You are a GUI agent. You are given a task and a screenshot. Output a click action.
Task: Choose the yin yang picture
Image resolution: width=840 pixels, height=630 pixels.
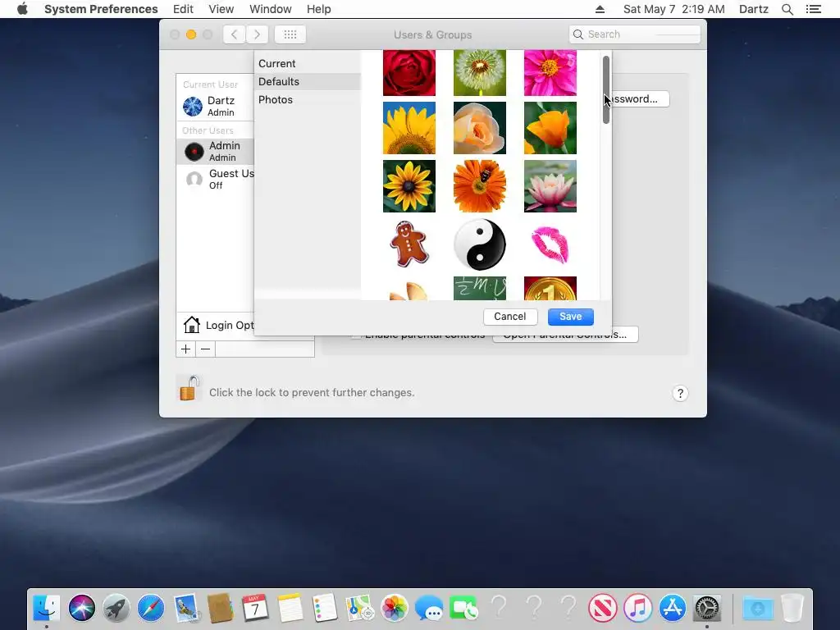479,244
